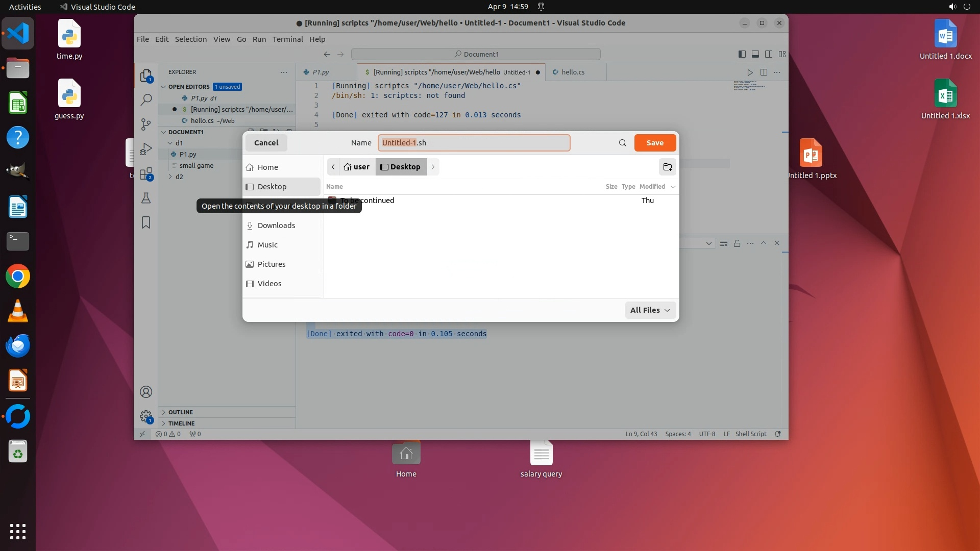
Task: Click the Run Code play icon
Action: (750, 72)
